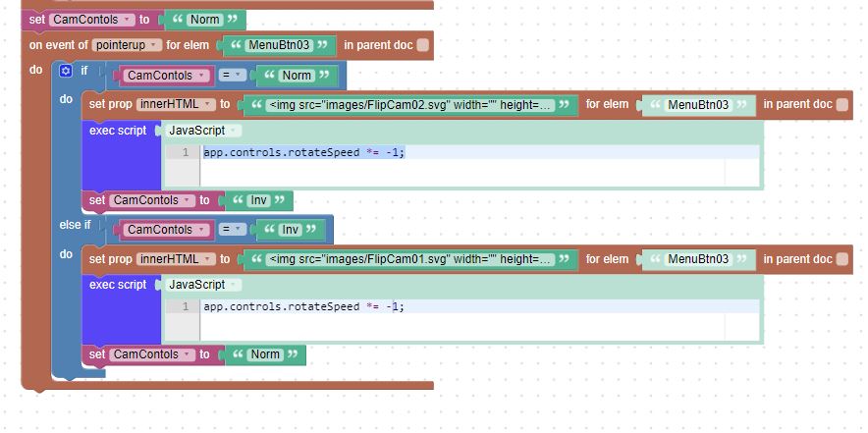Open CamContols dropdown in the else if condition
This screenshot has height=433, width=868.
[166, 229]
